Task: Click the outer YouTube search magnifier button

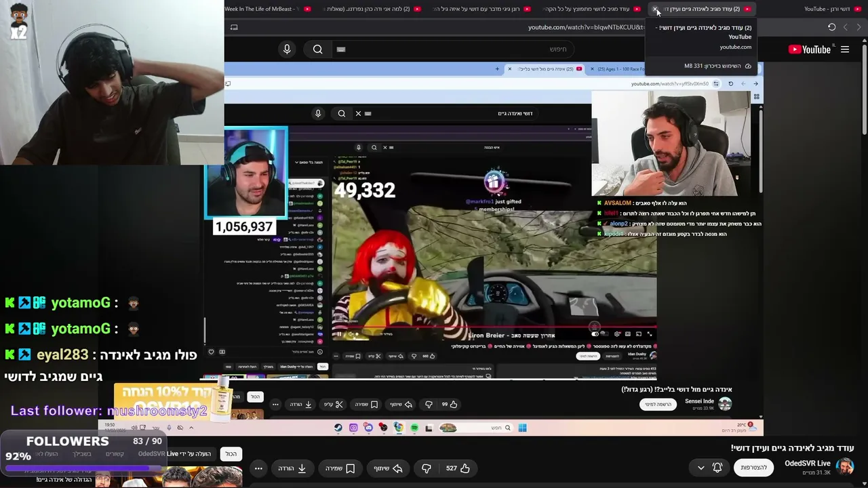Action: tap(317, 49)
